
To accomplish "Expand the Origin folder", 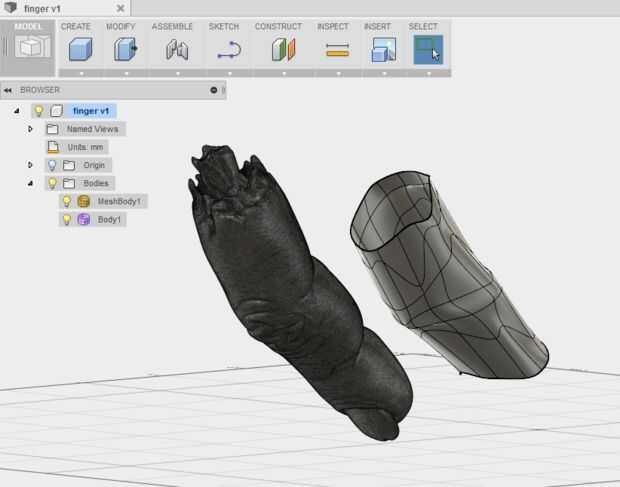I will tap(30, 165).
